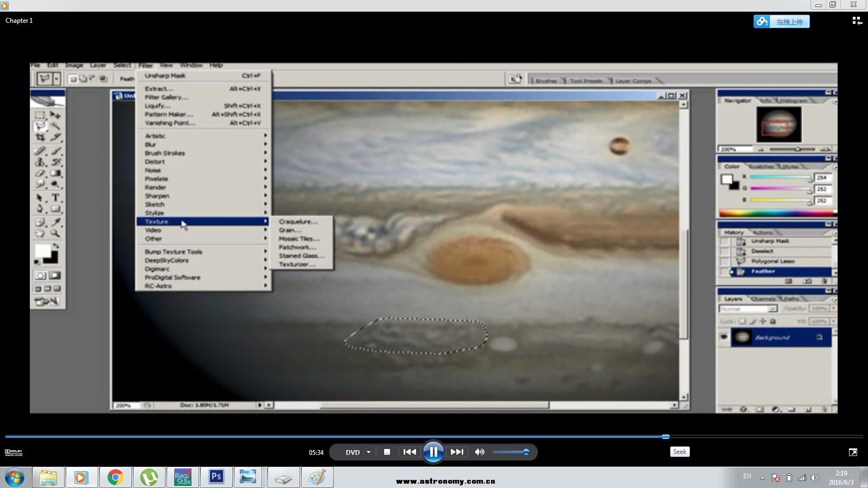Set history brush source beside Unsharp Mask
Viewport: 868px width, 488px height.
click(724, 241)
